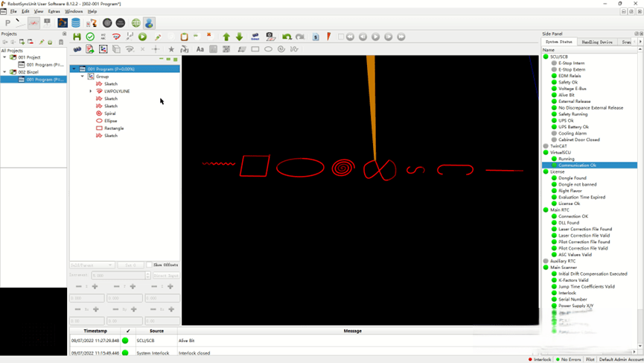Select the Ellipse shape tool icon
The width and height of the screenshot is (644, 363).
click(x=268, y=49)
